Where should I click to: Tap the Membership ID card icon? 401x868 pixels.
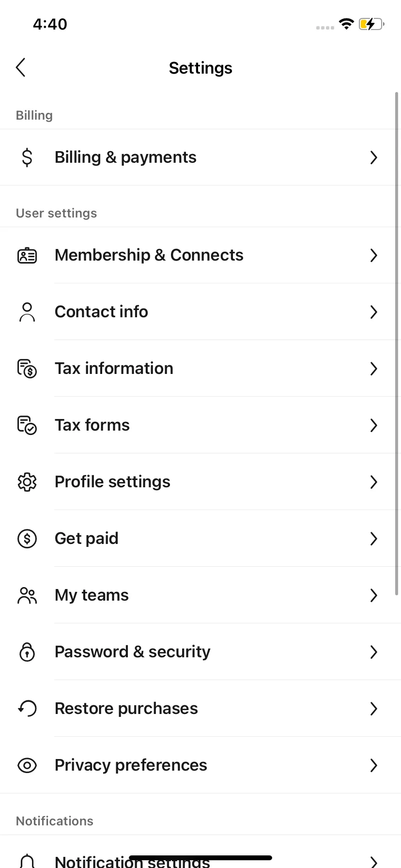(27, 255)
